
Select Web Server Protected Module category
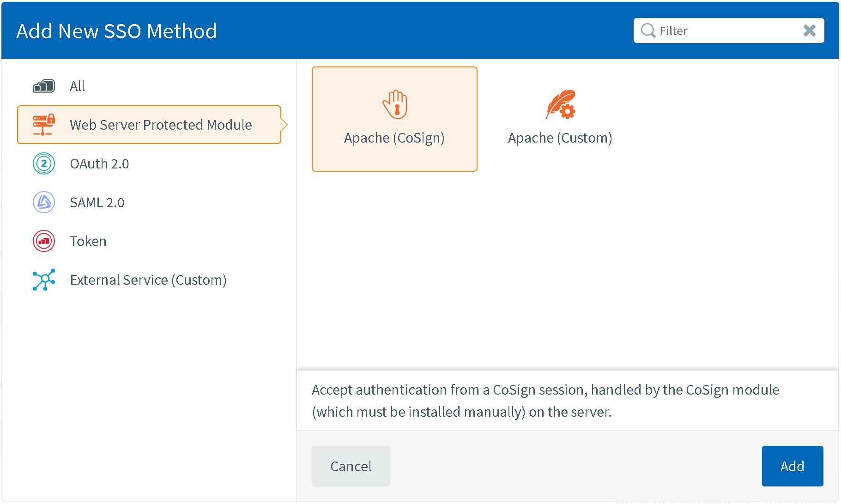[149, 125]
